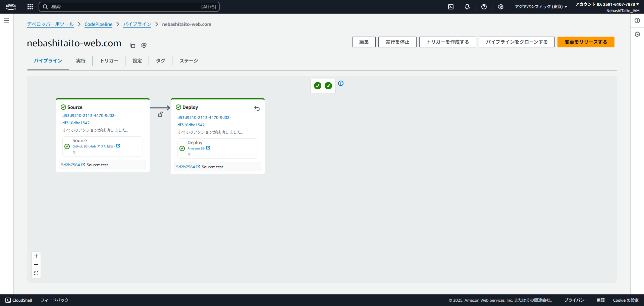Launch CloudShell from the top bar icon
The height and width of the screenshot is (306, 644).
coord(451,7)
